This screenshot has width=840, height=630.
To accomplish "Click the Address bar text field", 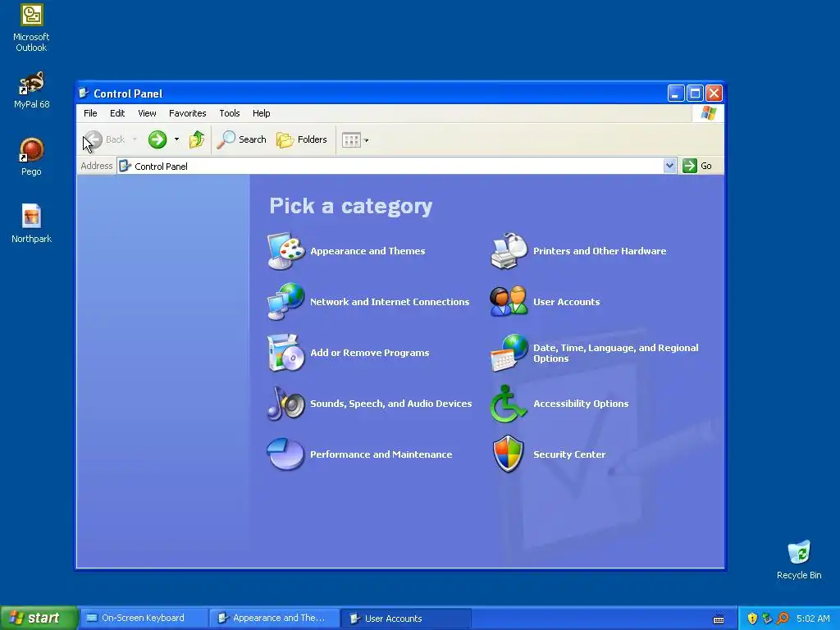I will coord(390,166).
